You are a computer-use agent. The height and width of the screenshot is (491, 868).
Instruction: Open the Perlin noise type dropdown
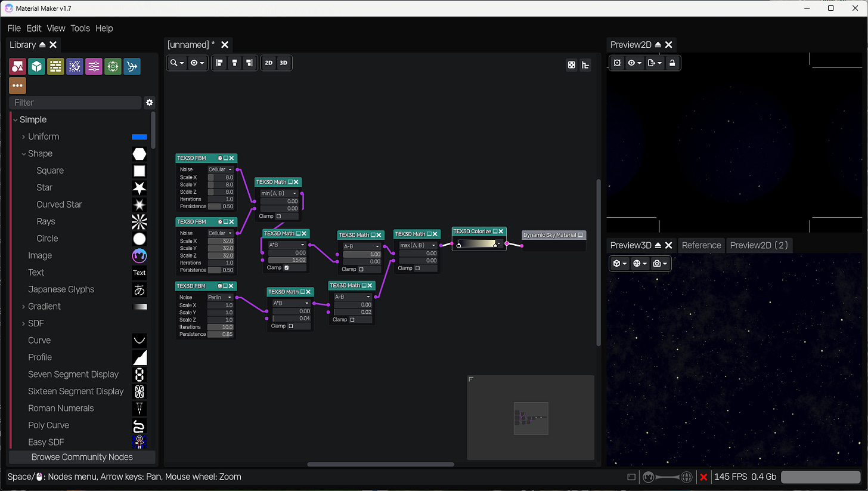coord(221,297)
